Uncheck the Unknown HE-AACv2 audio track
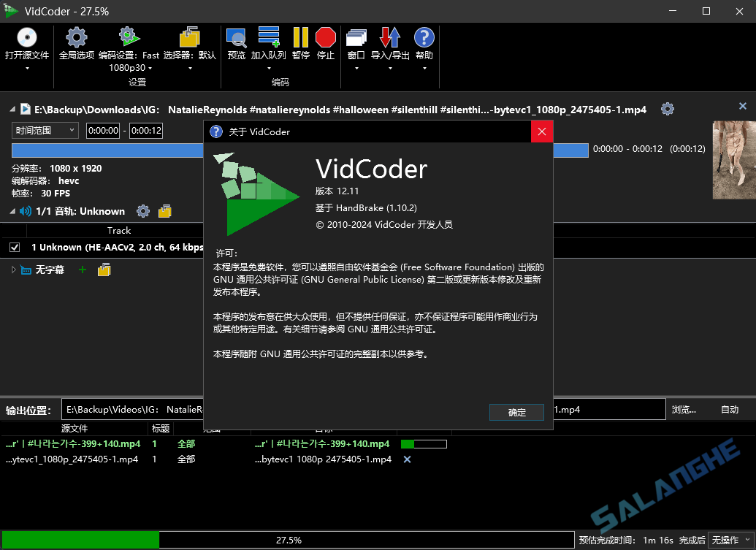 [x=12, y=247]
